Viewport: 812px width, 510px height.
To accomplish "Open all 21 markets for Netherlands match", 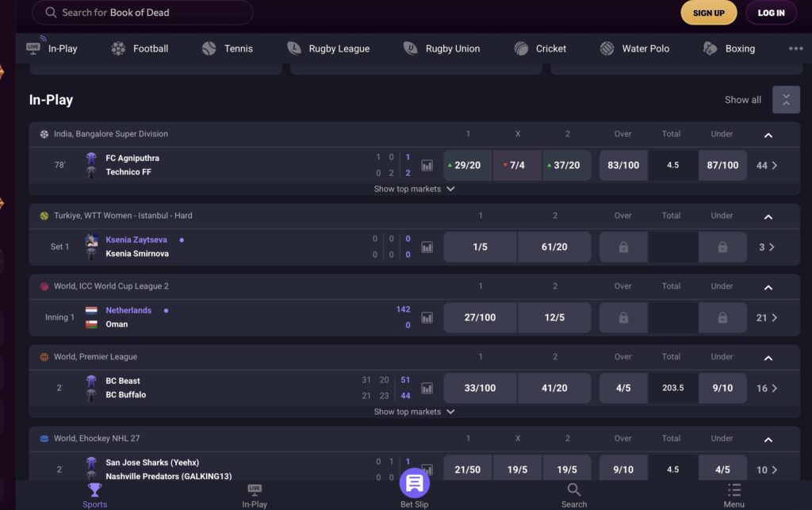I will pyautogui.click(x=767, y=318).
